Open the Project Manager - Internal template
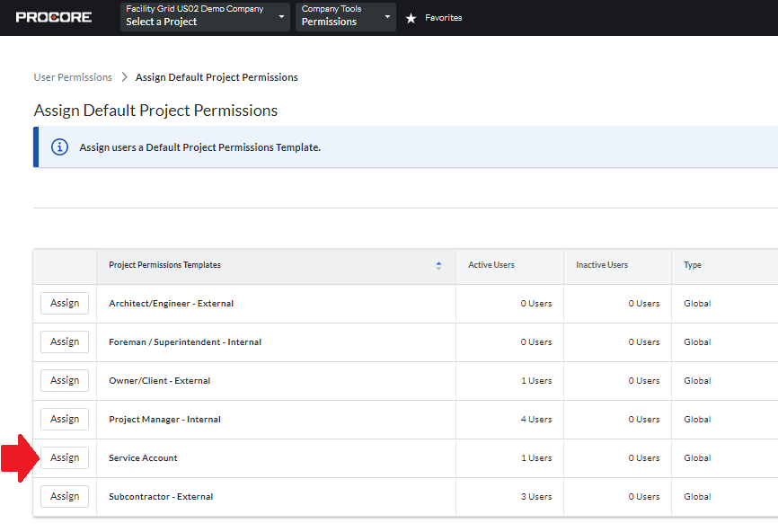 coord(165,419)
